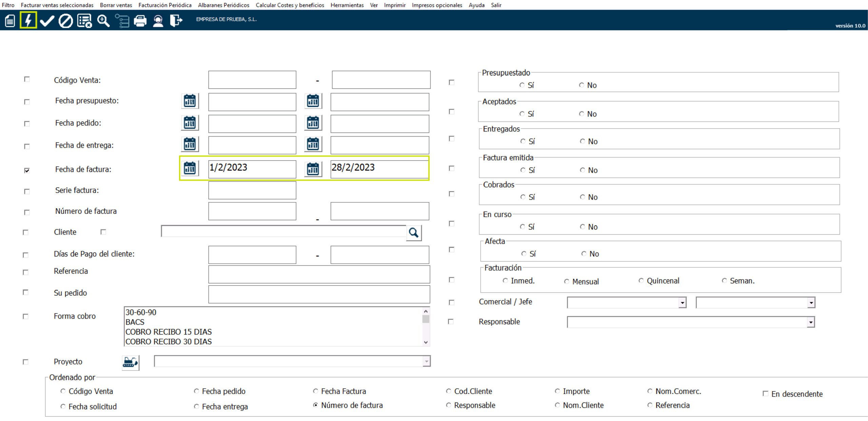
Task: Click the checkmark icon in toolbar
Action: point(47,21)
